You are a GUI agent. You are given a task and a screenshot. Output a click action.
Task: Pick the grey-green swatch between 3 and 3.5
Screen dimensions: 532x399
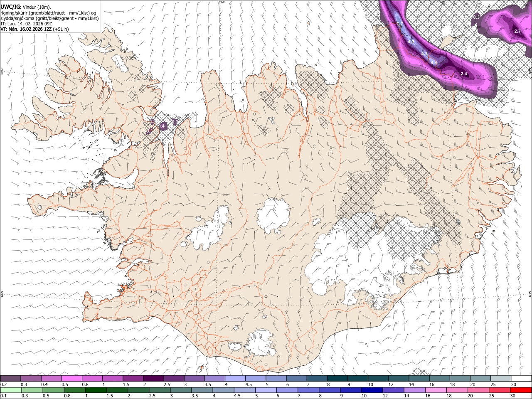pyautogui.click(x=181, y=390)
